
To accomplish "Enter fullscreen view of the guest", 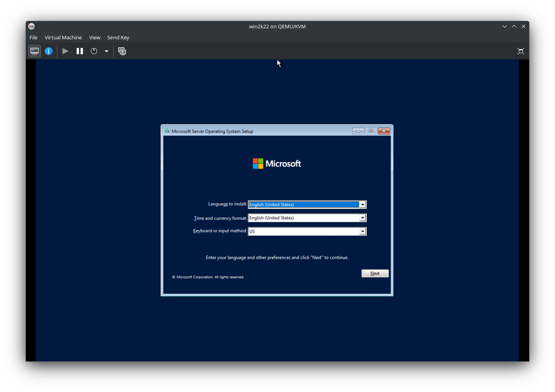I will (x=520, y=51).
